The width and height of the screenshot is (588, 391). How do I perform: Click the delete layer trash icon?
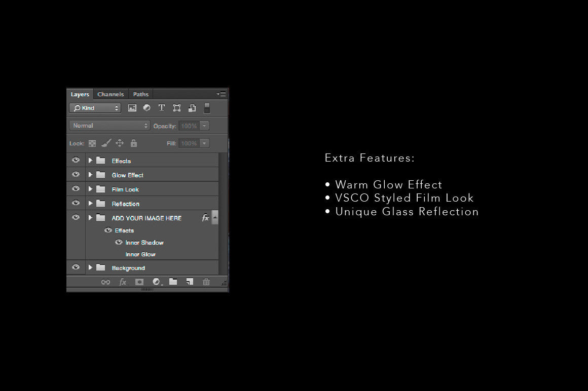(x=206, y=282)
